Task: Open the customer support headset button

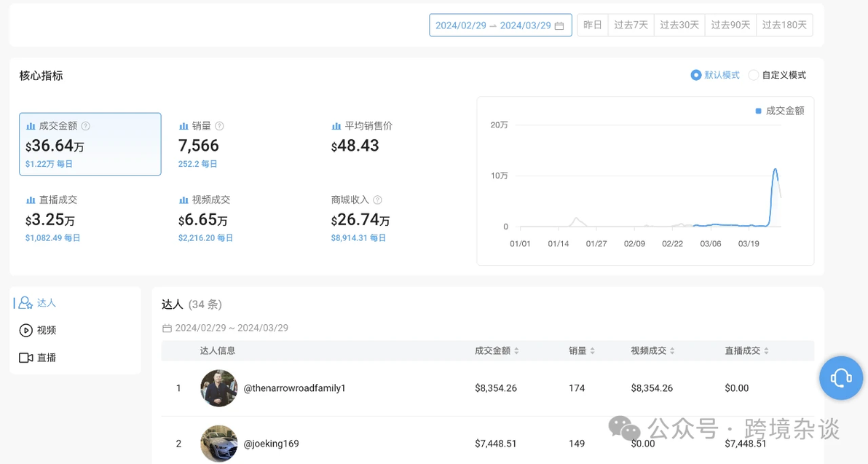Action: tap(841, 378)
